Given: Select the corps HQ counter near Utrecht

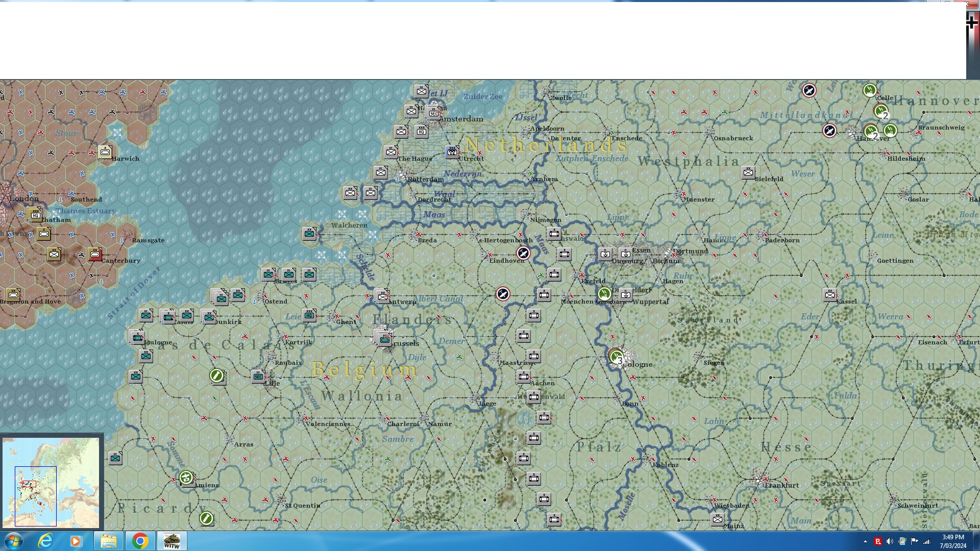Looking at the screenshot, I should pos(452,152).
